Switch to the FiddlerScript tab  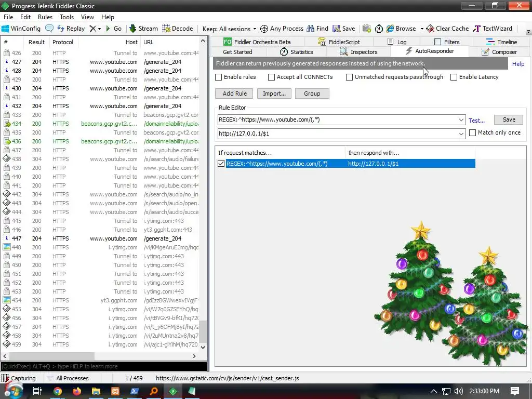point(339,42)
